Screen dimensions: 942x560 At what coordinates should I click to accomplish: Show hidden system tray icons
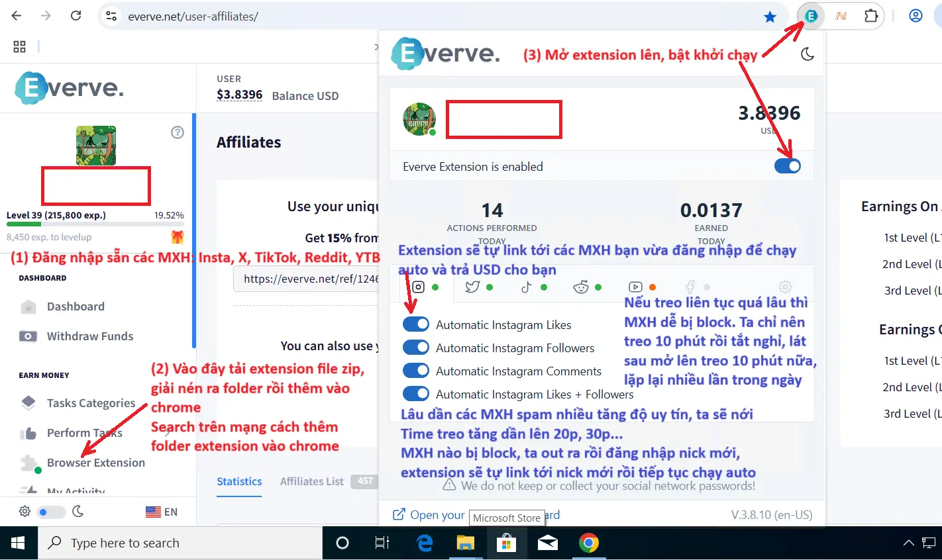(x=908, y=543)
